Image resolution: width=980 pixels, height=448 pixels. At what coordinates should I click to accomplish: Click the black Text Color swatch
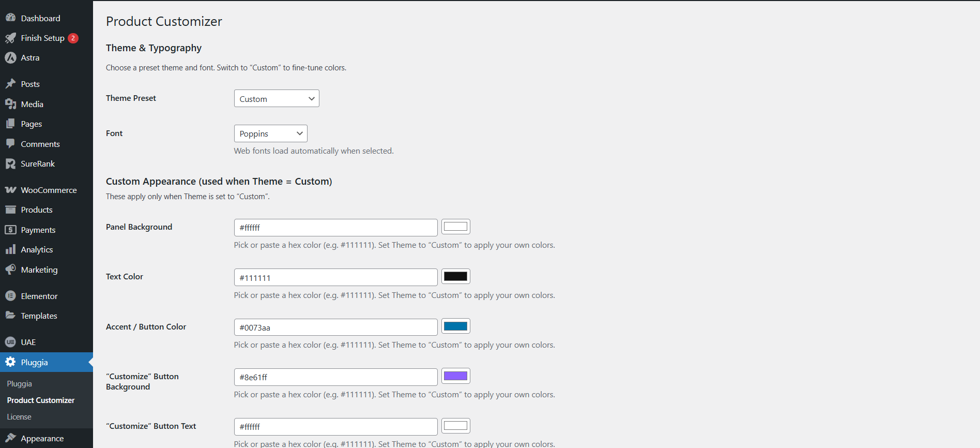[x=455, y=277]
